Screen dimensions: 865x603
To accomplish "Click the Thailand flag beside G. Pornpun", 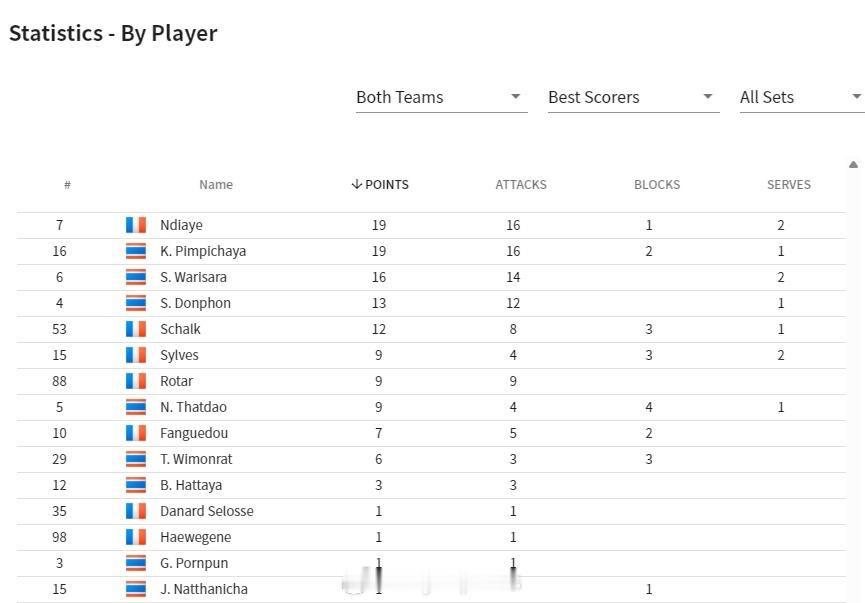I will tap(136, 563).
